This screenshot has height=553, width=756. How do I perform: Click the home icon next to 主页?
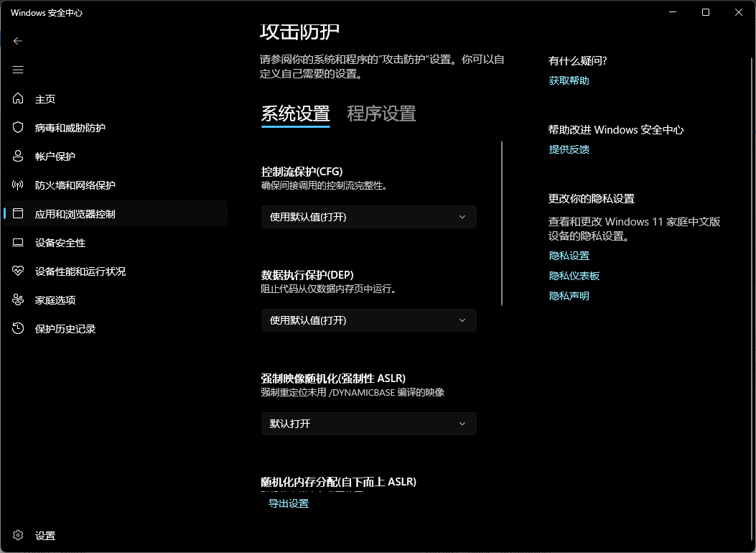pos(18,98)
